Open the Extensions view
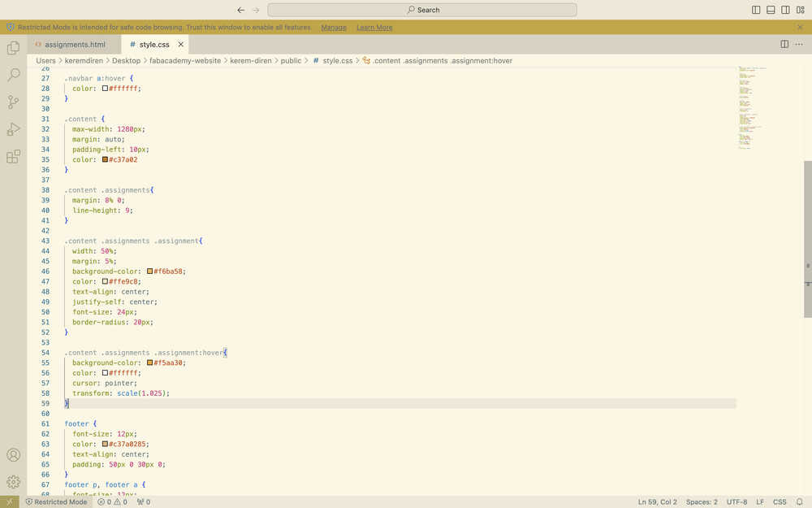The height and width of the screenshot is (508, 812). [14, 157]
